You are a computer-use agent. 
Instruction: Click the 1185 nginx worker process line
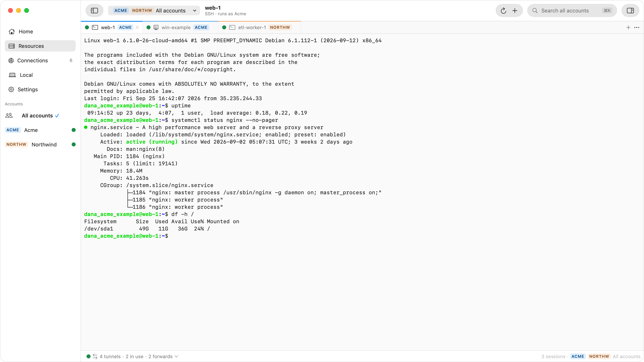175,200
